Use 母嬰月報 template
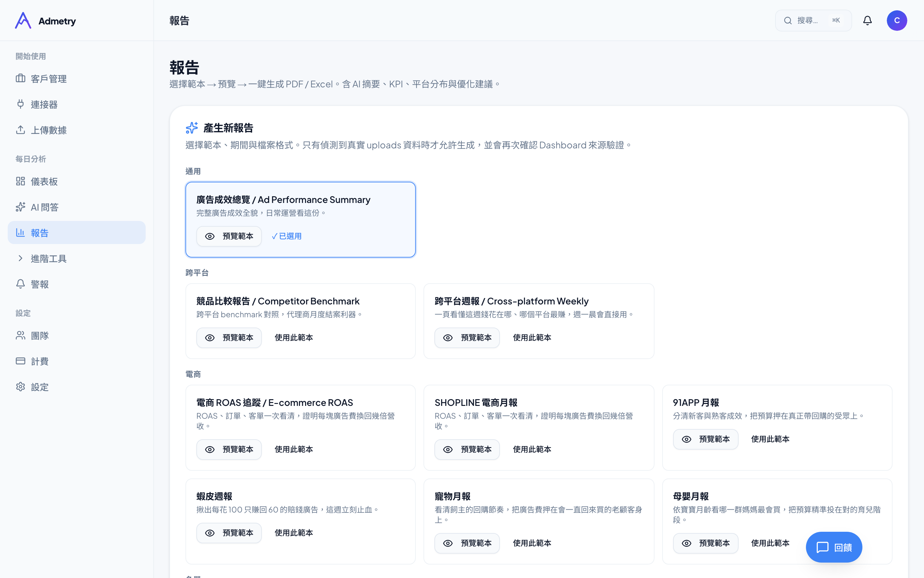The height and width of the screenshot is (578, 924). pyautogui.click(x=770, y=543)
